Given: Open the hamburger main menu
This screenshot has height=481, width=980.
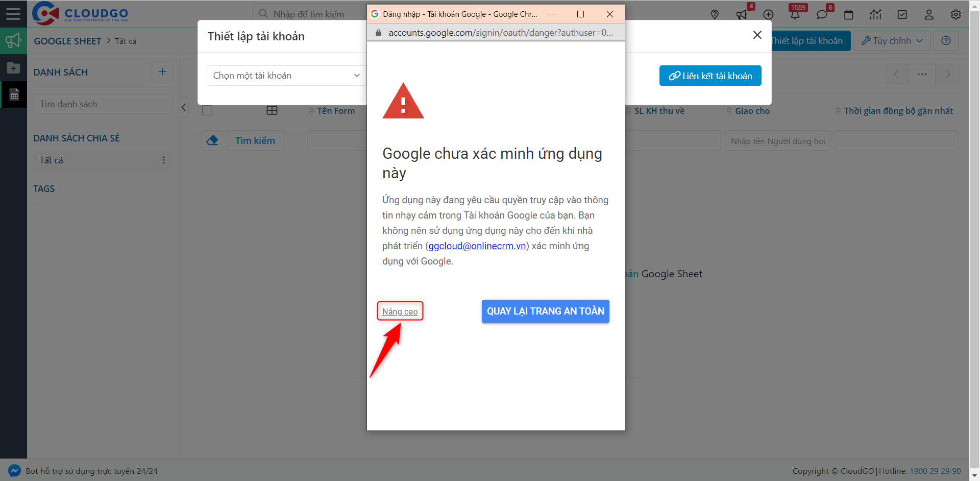Looking at the screenshot, I should [x=13, y=14].
